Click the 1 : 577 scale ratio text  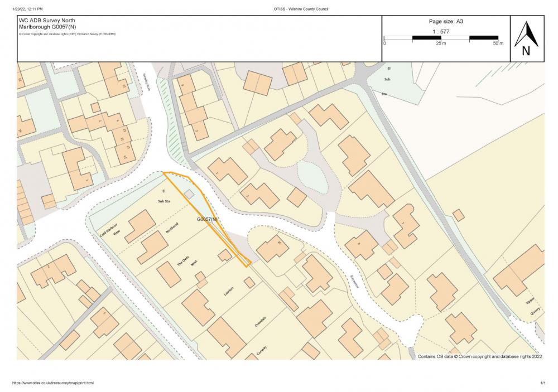441,32
